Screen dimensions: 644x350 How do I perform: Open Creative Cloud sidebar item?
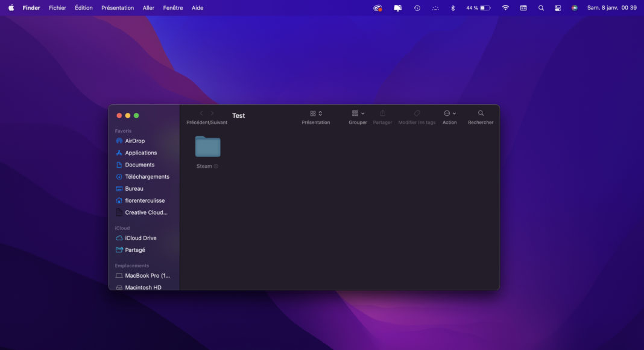tap(146, 212)
